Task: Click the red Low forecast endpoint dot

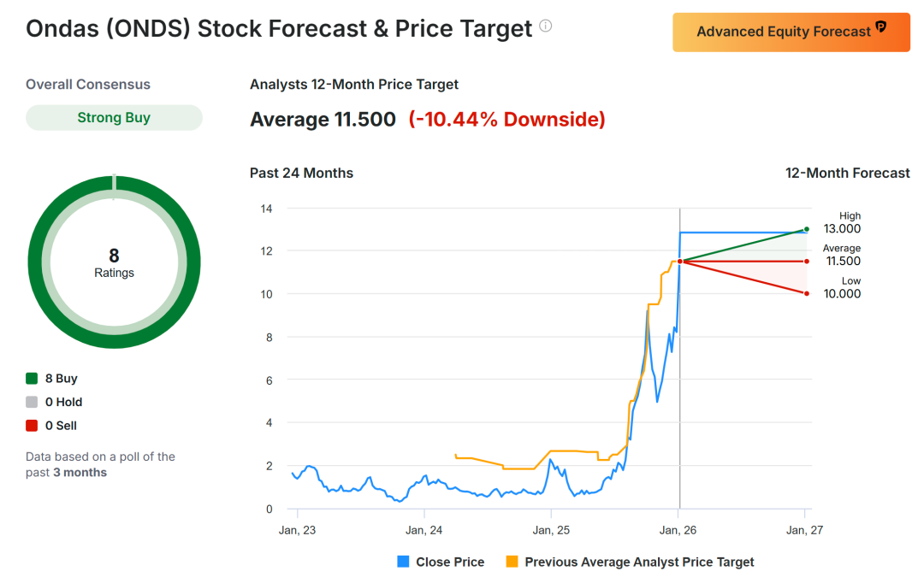Action: pos(807,293)
